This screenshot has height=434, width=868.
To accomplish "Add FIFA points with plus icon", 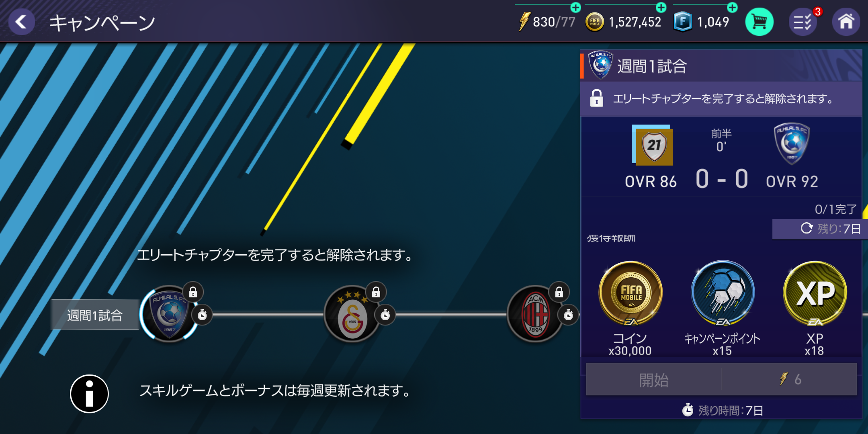I will coord(732,7).
